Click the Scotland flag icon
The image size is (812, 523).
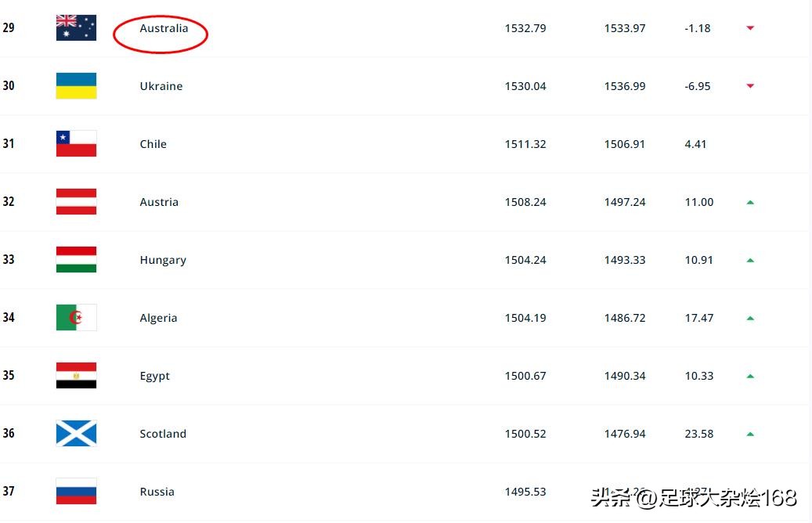coord(76,434)
